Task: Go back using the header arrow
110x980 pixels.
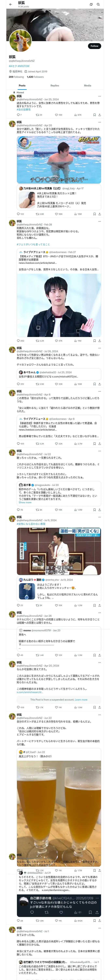Action: (x=11, y=5)
